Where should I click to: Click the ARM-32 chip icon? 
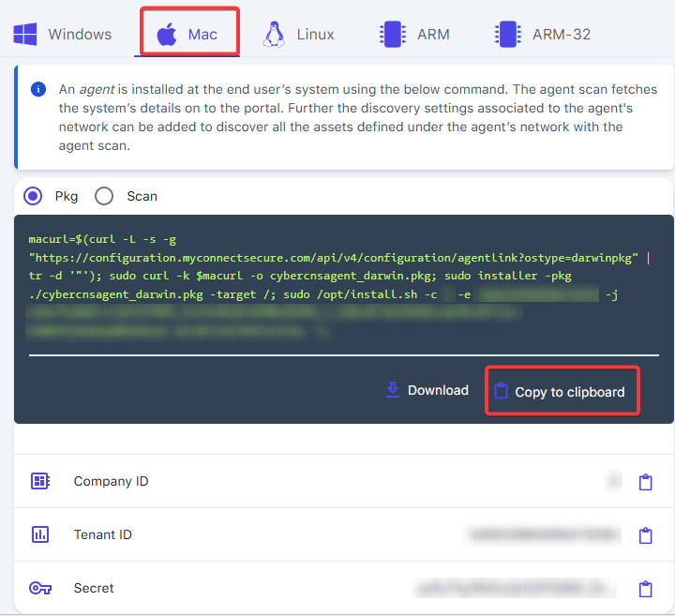[507, 35]
